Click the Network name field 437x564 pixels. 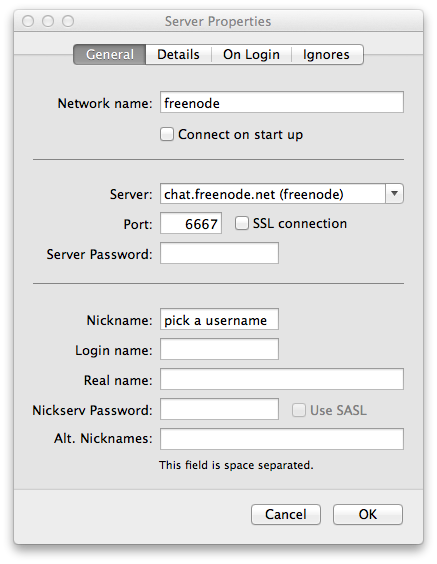(x=282, y=102)
